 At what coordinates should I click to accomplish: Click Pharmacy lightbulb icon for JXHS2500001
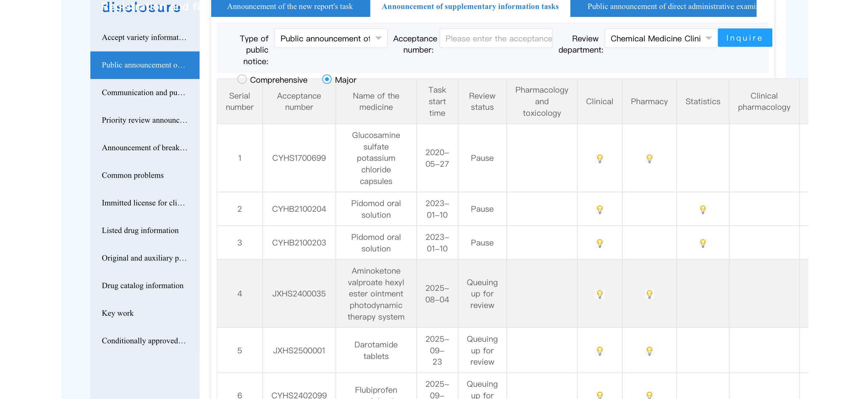[x=649, y=350]
